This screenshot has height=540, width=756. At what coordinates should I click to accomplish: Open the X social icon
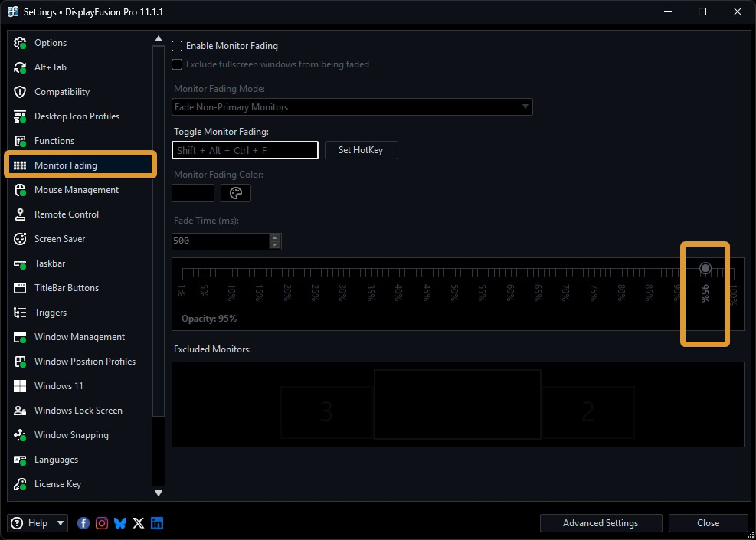pyautogui.click(x=139, y=523)
